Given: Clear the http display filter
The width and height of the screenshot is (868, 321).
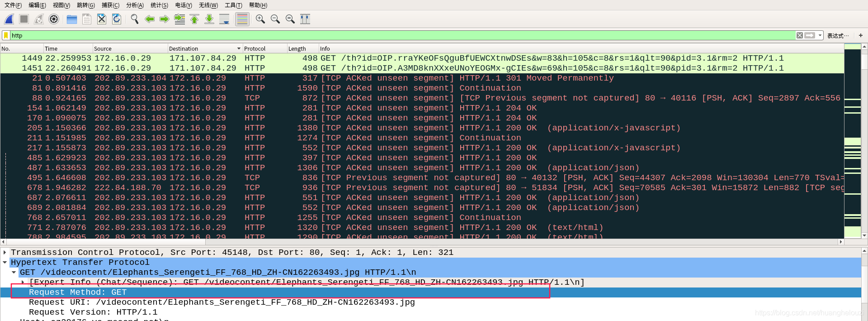Looking at the screenshot, I should pos(800,35).
